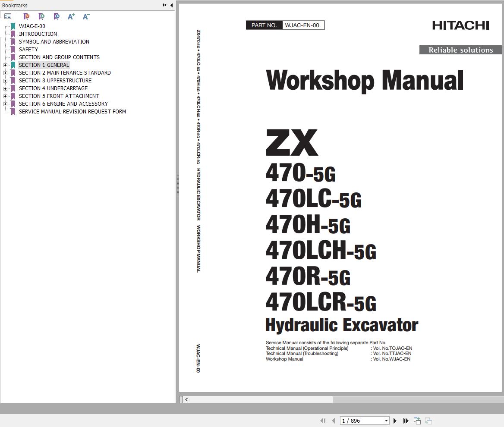
Task: Go to the previous page
Action: click(333, 421)
